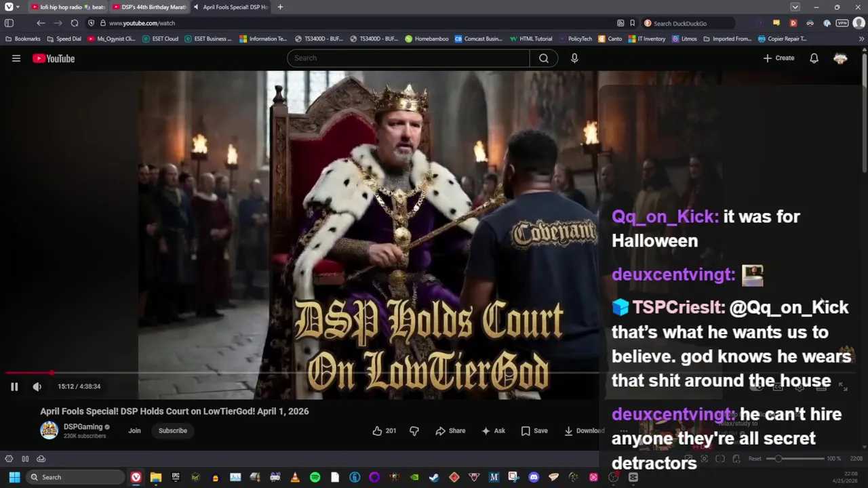Mute the video volume
Viewport: 868px width, 488px height.
pyautogui.click(x=37, y=386)
